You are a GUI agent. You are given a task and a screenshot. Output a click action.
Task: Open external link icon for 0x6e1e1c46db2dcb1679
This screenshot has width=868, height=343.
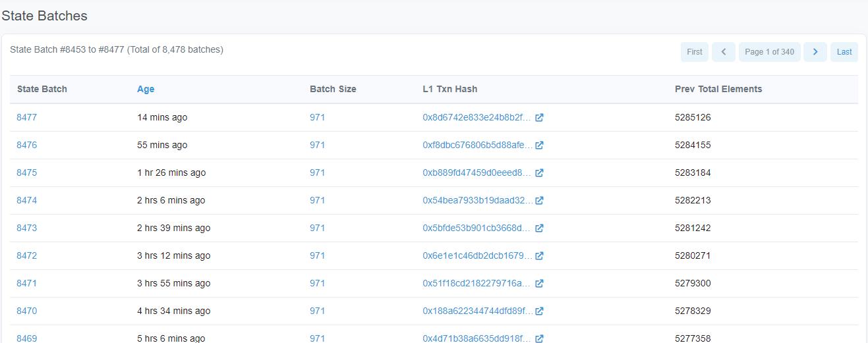[539, 256]
